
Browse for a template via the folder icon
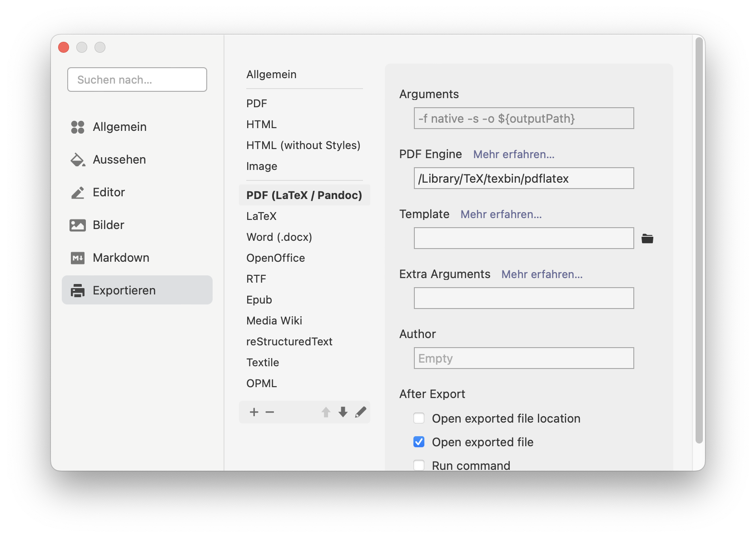click(648, 238)
